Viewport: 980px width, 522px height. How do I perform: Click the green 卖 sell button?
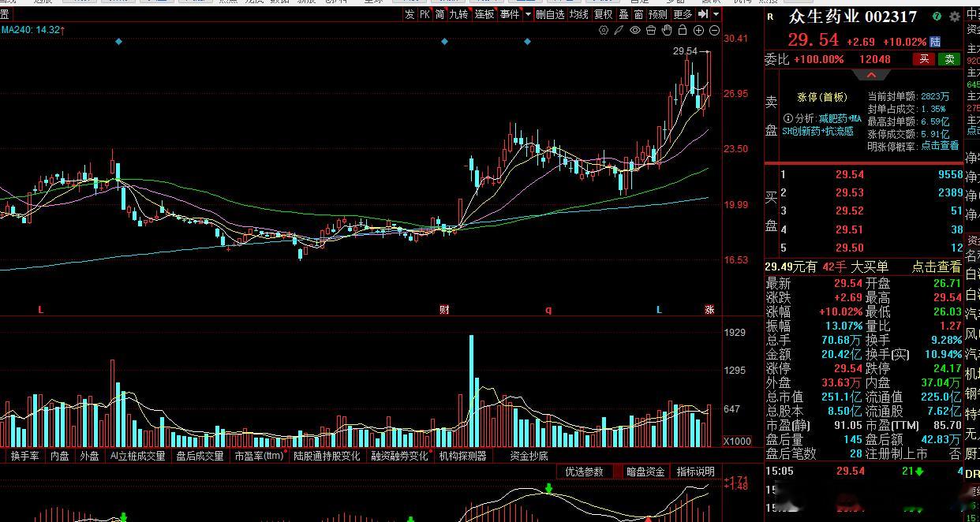pos(949,59)
